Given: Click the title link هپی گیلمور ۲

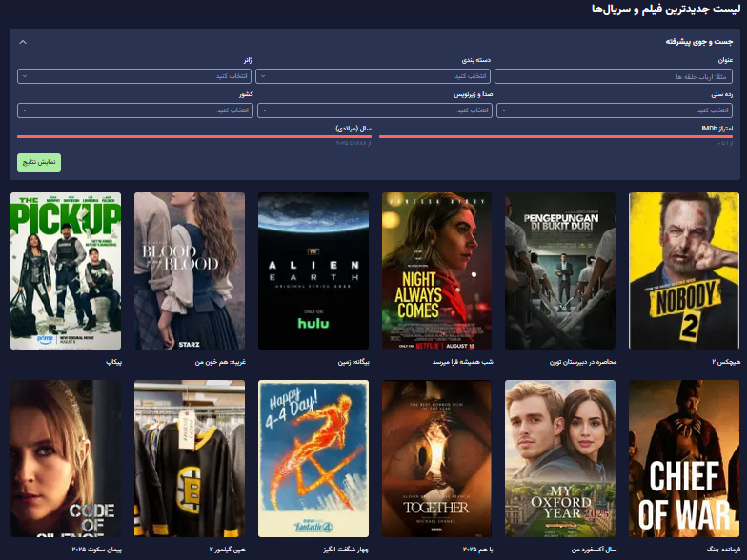Looking at the screenshot, I should (x=227, y=550).
